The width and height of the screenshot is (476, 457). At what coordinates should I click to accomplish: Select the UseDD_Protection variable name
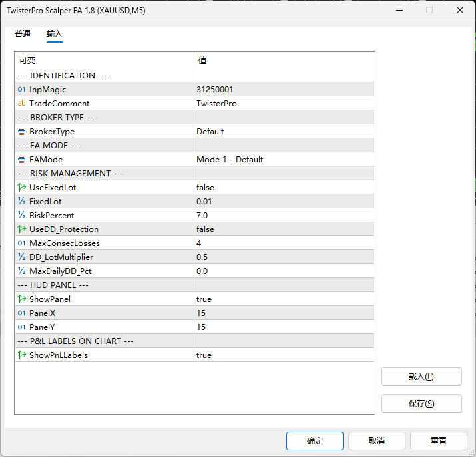click(64, 229)
